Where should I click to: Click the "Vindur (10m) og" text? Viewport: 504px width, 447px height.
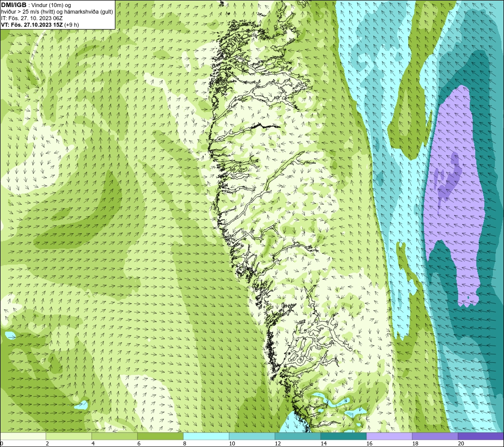coord(51,6)
